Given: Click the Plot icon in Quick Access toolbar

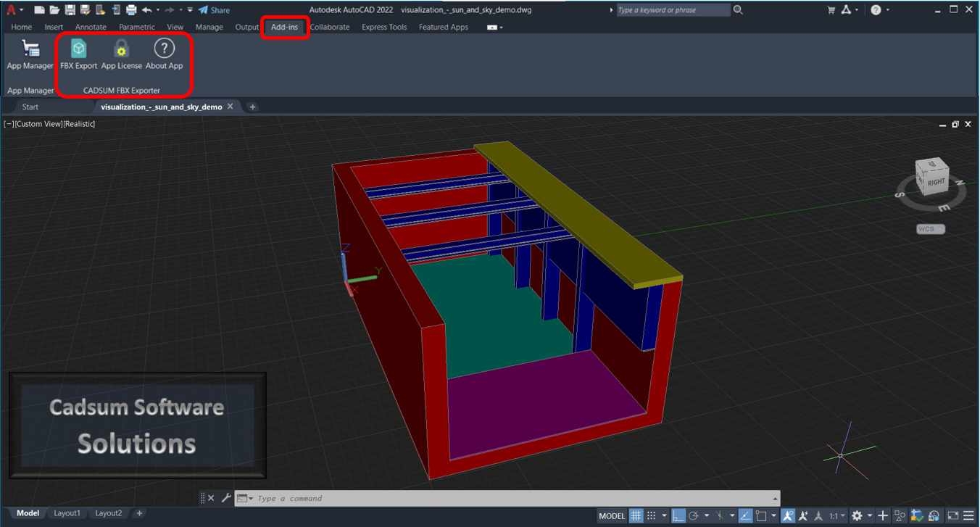Looking at the screenshot, I should (x=130, y=9).
